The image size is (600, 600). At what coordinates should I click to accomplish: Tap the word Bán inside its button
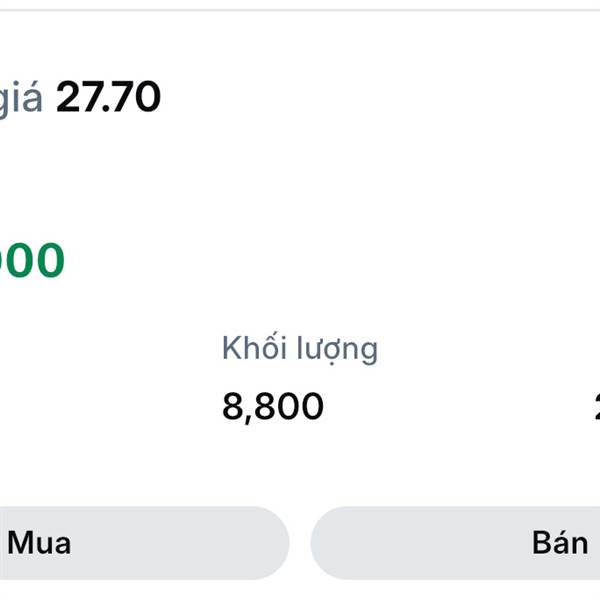[559, 543]
